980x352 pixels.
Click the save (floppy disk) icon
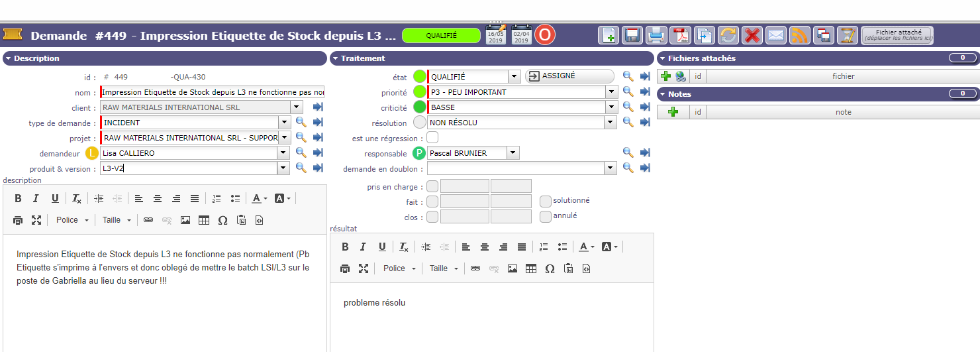[x=632, y=35]
